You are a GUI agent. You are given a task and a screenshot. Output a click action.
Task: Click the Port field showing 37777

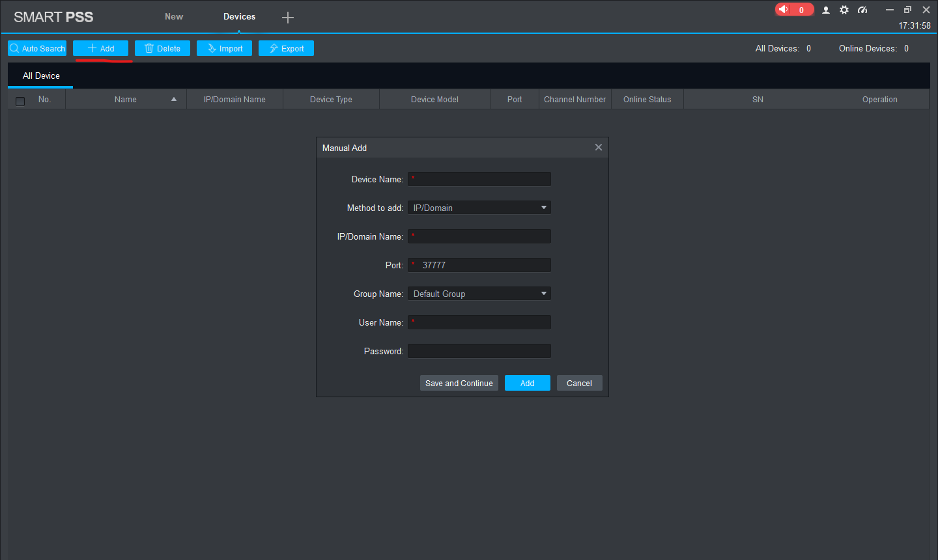479,265
